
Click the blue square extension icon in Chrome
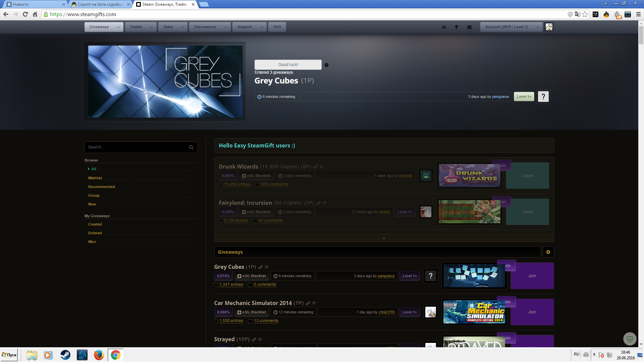[x=628, y=14]
